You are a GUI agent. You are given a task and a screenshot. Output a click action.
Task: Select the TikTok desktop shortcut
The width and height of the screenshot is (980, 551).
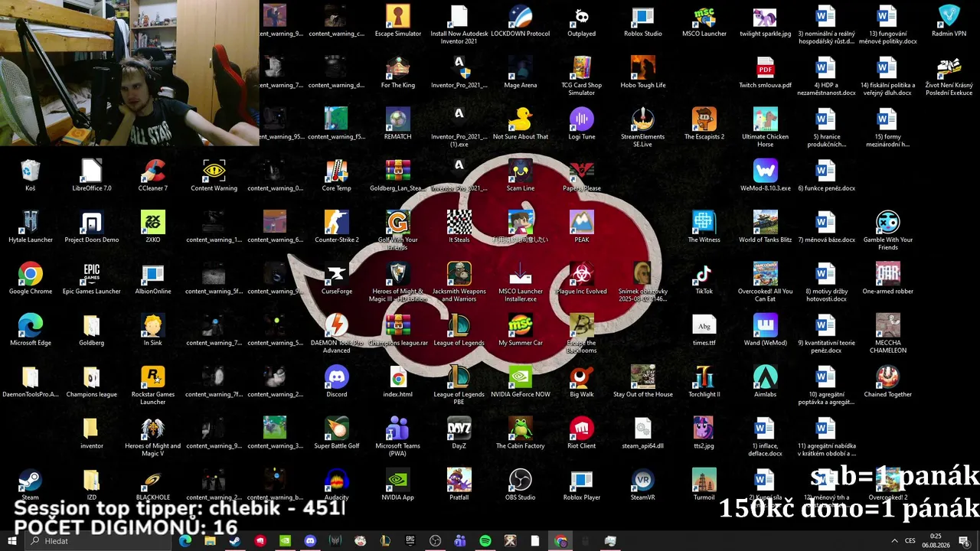tap(704, 279)
